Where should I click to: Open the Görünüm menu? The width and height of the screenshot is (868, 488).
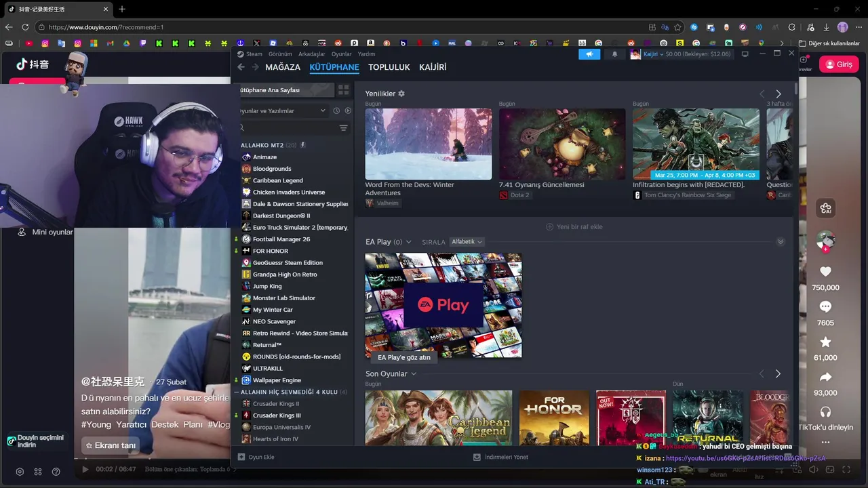pos(280,54)
